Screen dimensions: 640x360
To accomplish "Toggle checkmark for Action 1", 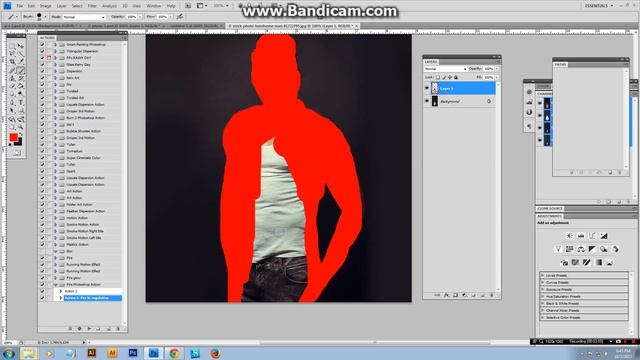I will [x=42, y=291].
